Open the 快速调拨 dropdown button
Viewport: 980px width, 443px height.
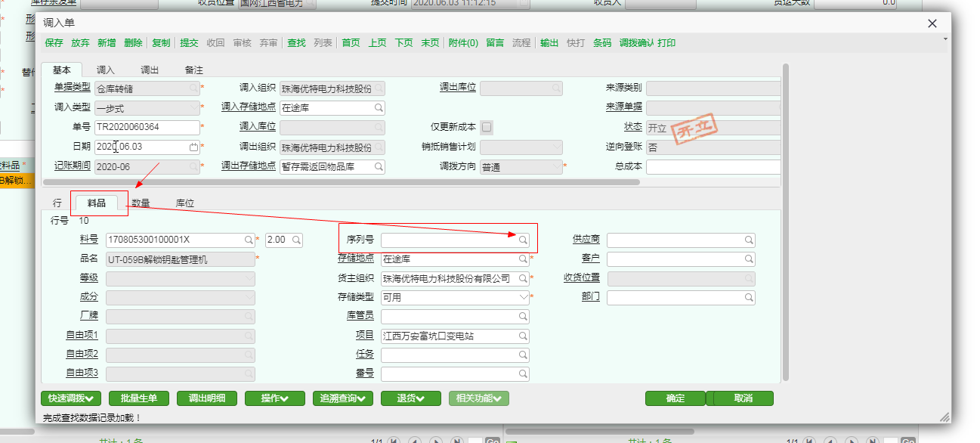point(71,398)
